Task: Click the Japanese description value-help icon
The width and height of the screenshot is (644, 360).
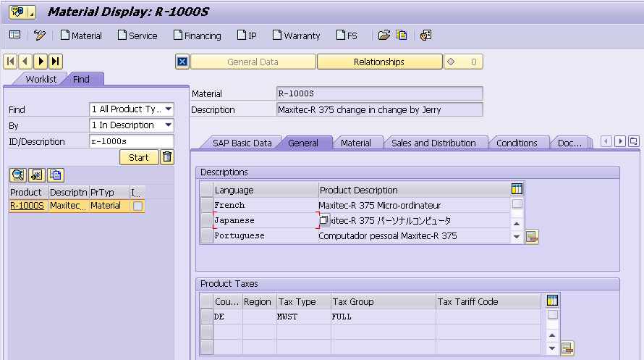Action: pos(323,220)
